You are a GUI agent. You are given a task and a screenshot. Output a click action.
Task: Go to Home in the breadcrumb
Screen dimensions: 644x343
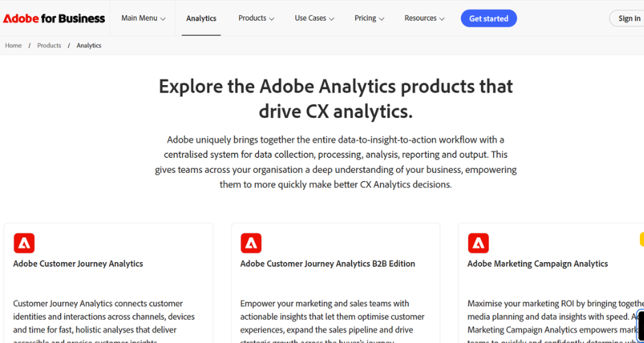(x=13, y=46)
